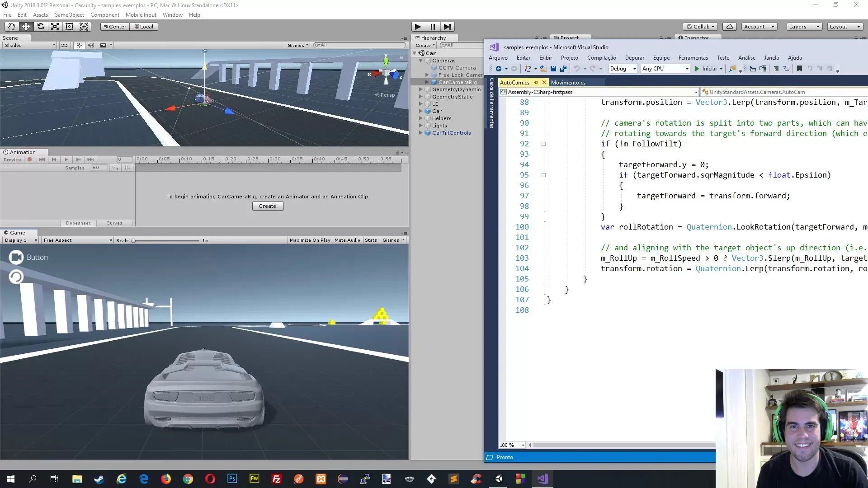The height and width of the screenshot is (488, 868).
Task: Toggle Local handle rotation
Action: [144, 27]
